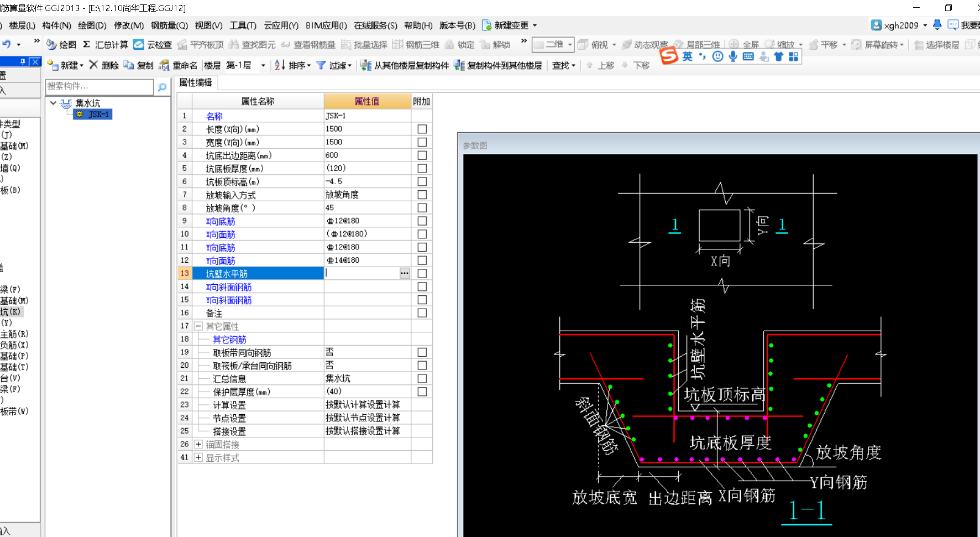Open the 新建变更 dropdown arrow

(x=534, y=25)
